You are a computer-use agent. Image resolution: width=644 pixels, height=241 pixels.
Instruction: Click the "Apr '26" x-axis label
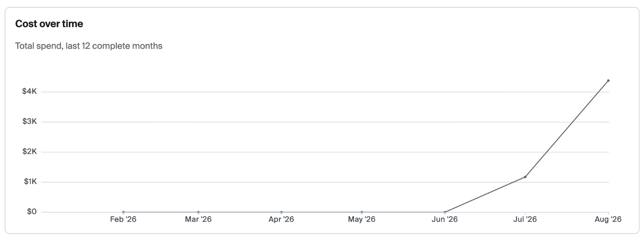point(281,219)
